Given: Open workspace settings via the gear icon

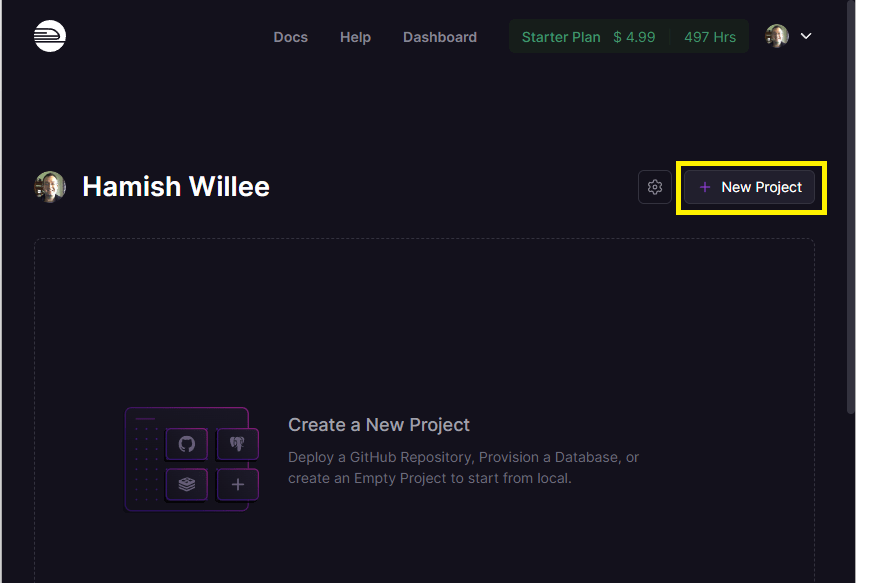Looking at the screenshot, I should pyautogui.click(x=654, y=187).
